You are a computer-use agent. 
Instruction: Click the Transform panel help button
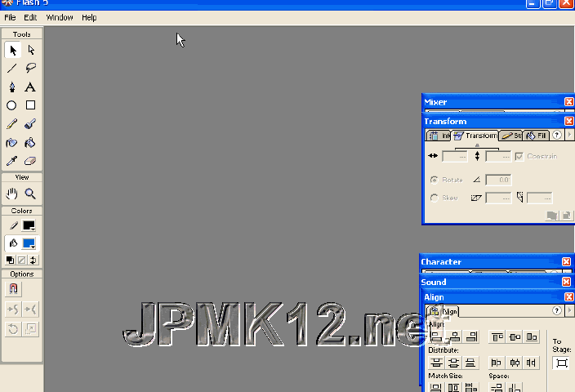(x=557, y=135)
